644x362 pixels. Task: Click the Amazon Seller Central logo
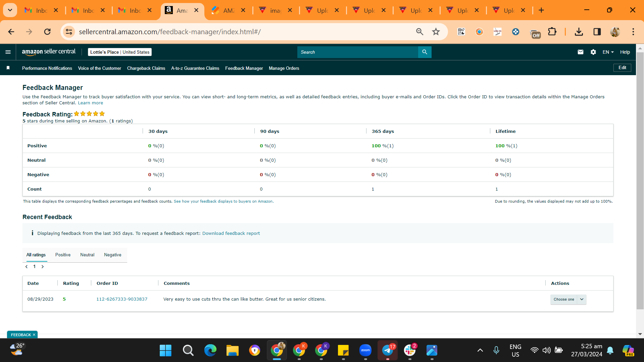[x=49, y=52]
